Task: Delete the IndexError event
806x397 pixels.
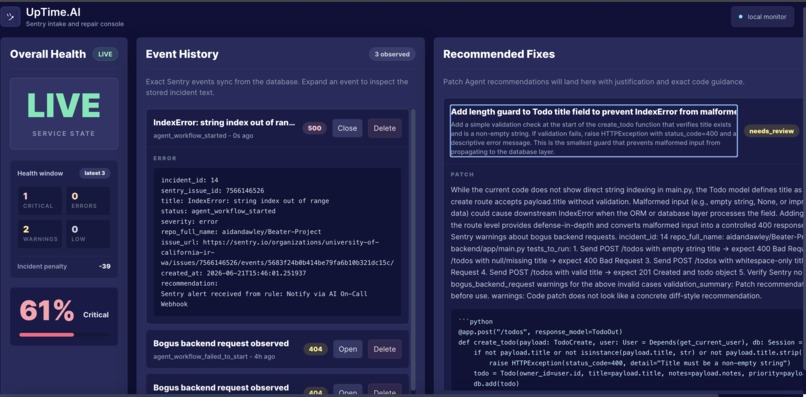Action: pyautogui.click(x=384, y=128)
